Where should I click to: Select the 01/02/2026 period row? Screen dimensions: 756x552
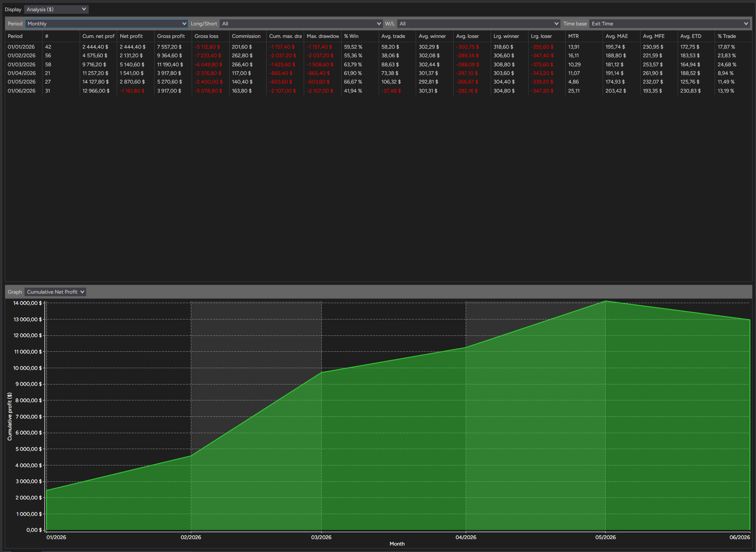pos(378,56)
